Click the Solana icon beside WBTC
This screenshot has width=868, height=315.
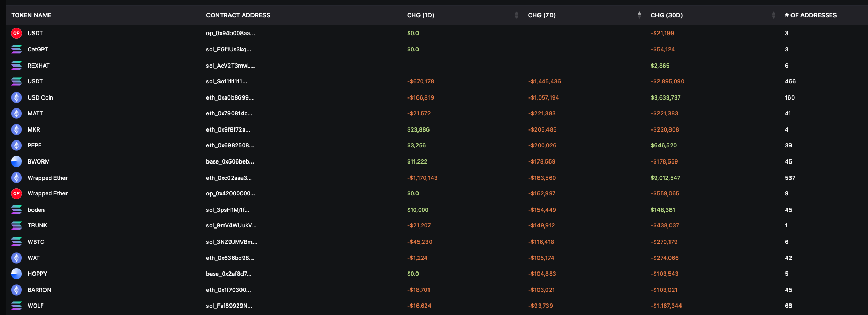click(x=17, y=242)
